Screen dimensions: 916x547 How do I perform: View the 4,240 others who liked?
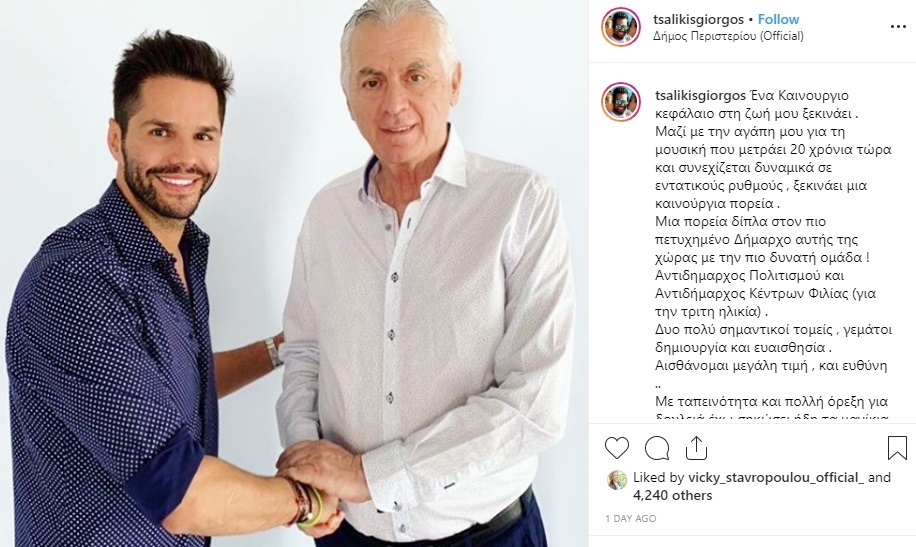pyautogui.click(x=673, y=496)
